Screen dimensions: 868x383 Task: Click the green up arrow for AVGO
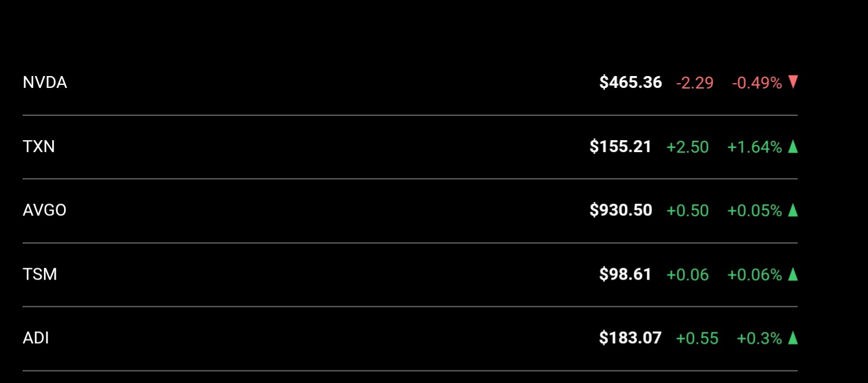(x=793, y=210)
